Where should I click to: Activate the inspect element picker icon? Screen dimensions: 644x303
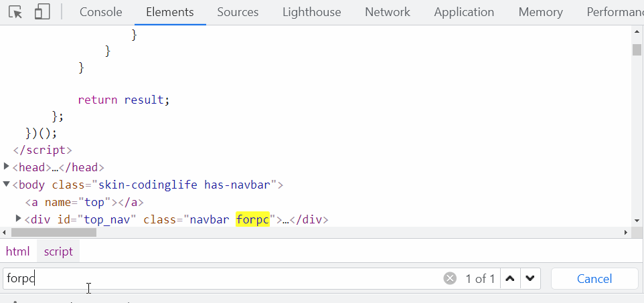[x=15, y=12]
